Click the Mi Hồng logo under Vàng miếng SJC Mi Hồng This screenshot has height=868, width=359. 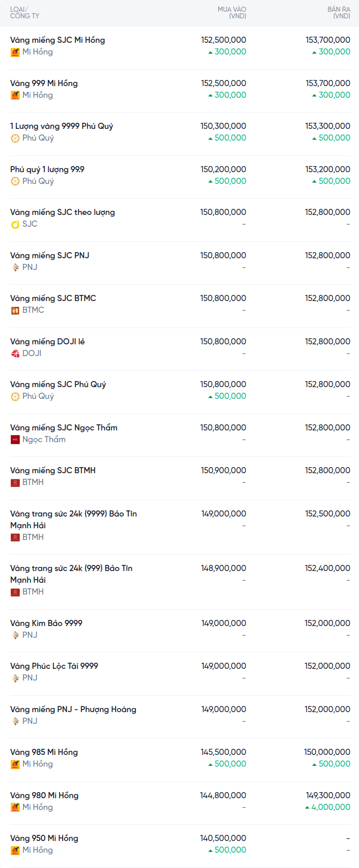pyautogui.click(x=15, y=52)
